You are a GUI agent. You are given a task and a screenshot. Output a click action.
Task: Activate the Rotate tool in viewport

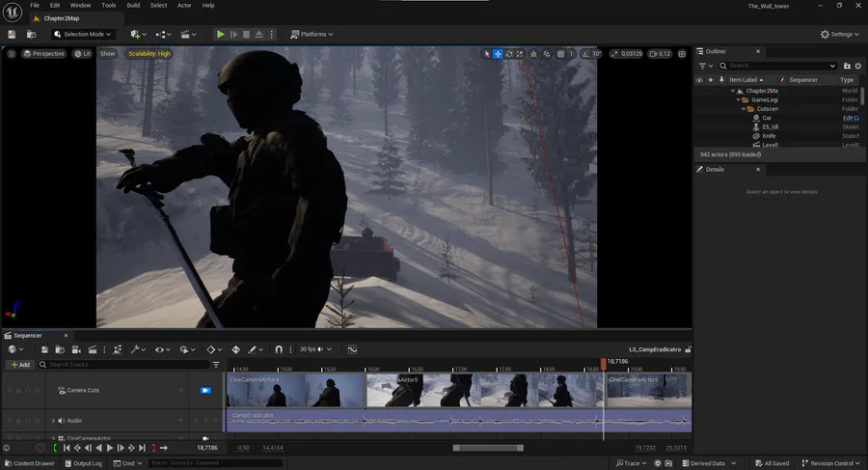[x=508, y=54]
